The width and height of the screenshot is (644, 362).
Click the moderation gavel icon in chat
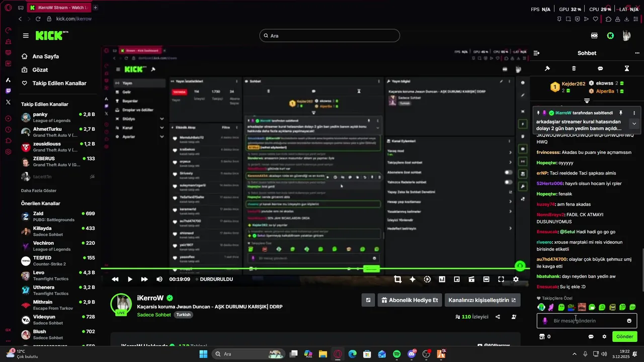click(547, 68)
